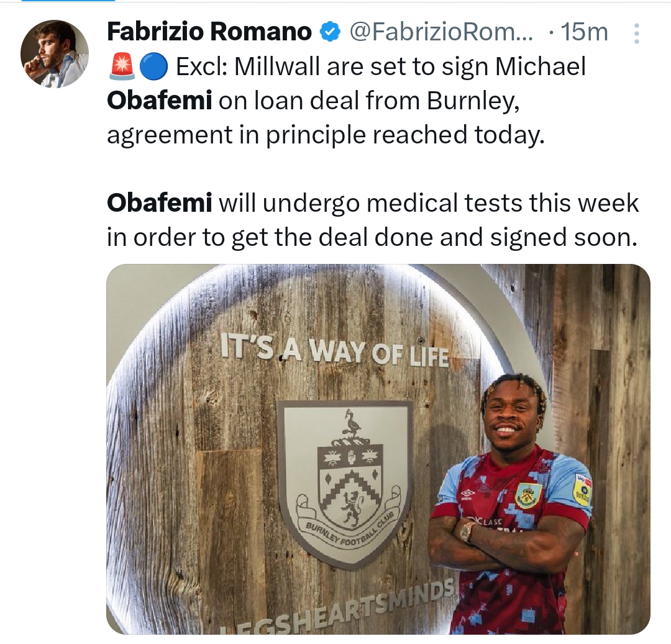Screen dimensions: 671x644
Task: Click the blue verified checkmark badge
Action: pyautogui.click(x=330, y=32)
